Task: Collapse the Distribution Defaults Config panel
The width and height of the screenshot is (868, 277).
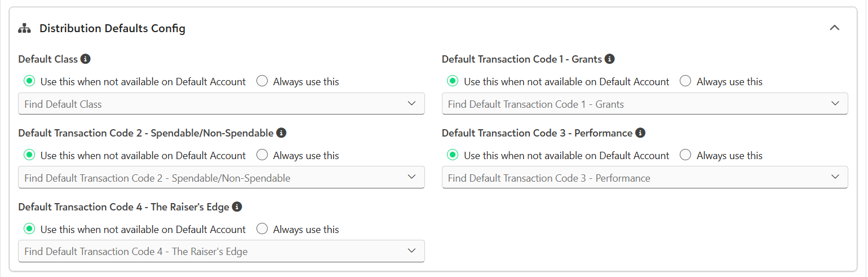Action: coord(835,28)
